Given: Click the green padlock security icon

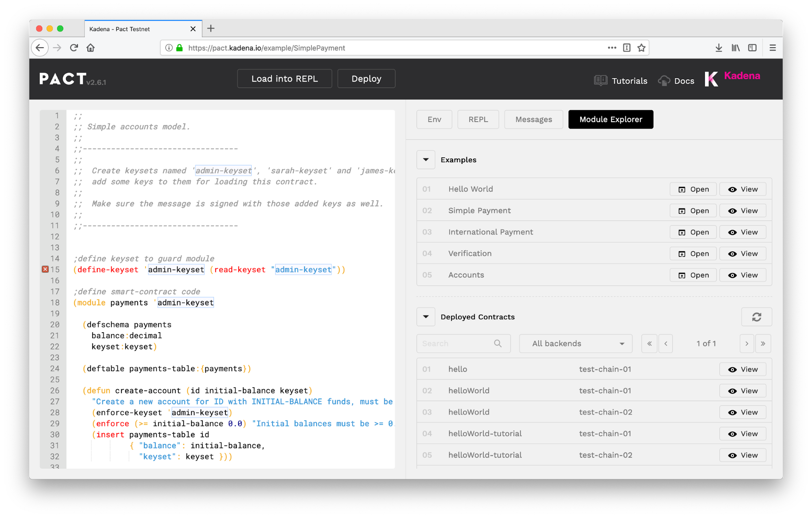Looking at the screenshot, I should (180, 48).
